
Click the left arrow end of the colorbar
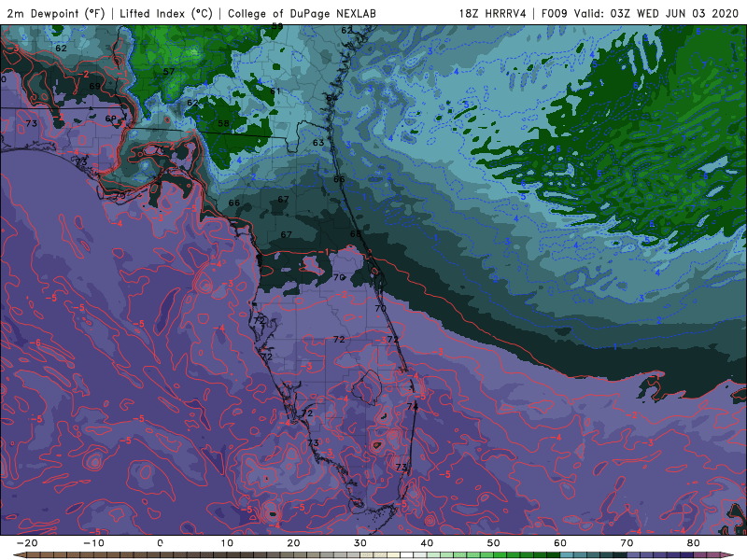pyautogui.click(x=18, y=555)
